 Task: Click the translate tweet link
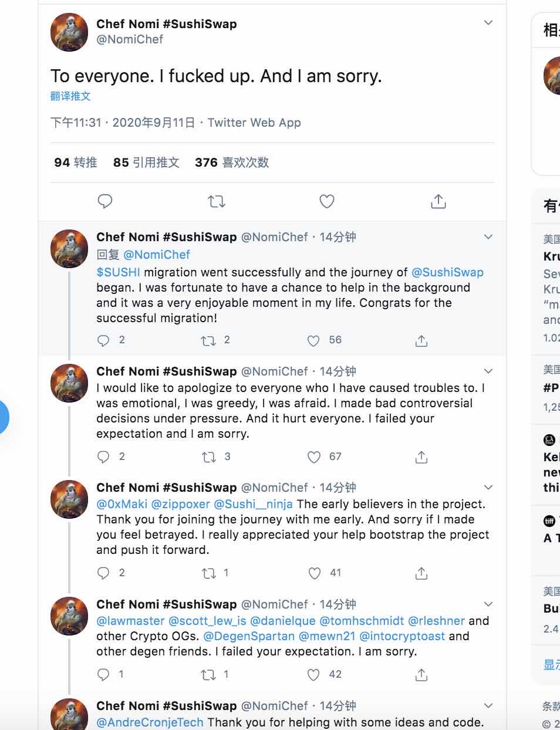70,96
